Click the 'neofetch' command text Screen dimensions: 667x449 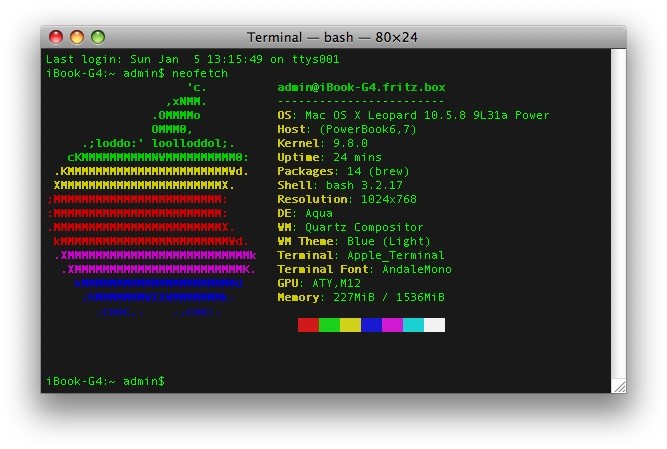click(200, 73)
